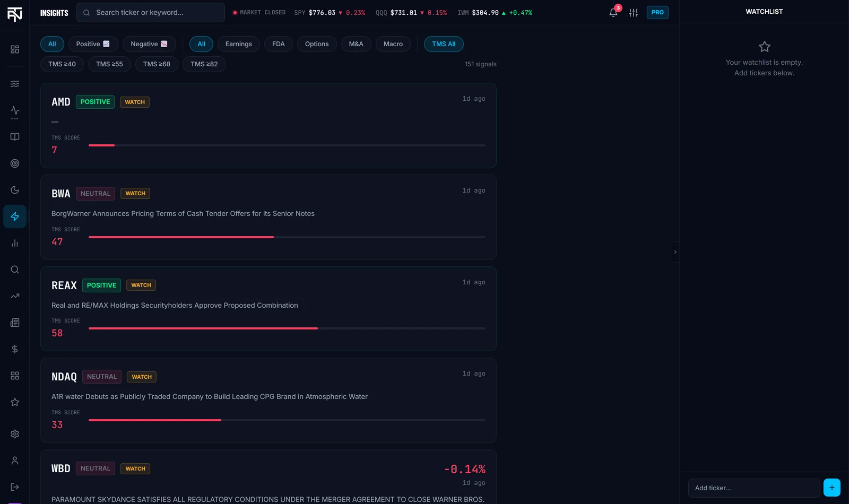Click the AMD TMS score bar

coord(287,145)
